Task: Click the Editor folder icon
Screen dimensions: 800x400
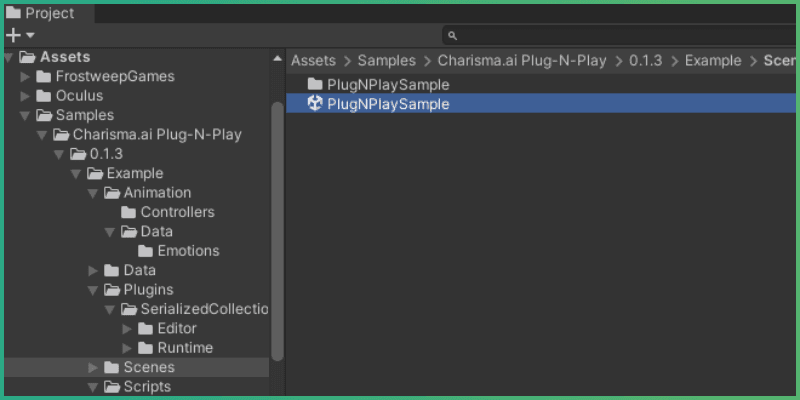Action: click(145, 329)
